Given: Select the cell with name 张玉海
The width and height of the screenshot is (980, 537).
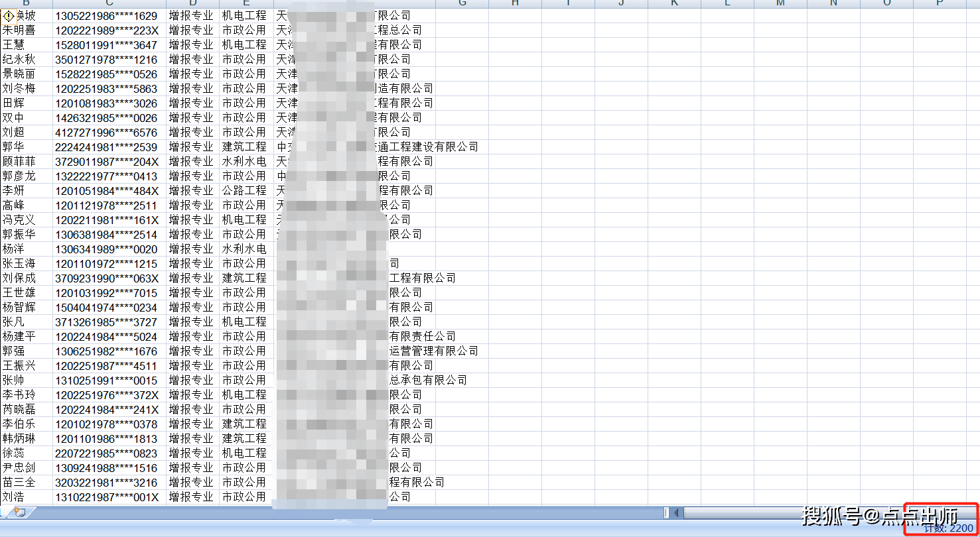Looking at the screenshot, I should pos(27,263).
